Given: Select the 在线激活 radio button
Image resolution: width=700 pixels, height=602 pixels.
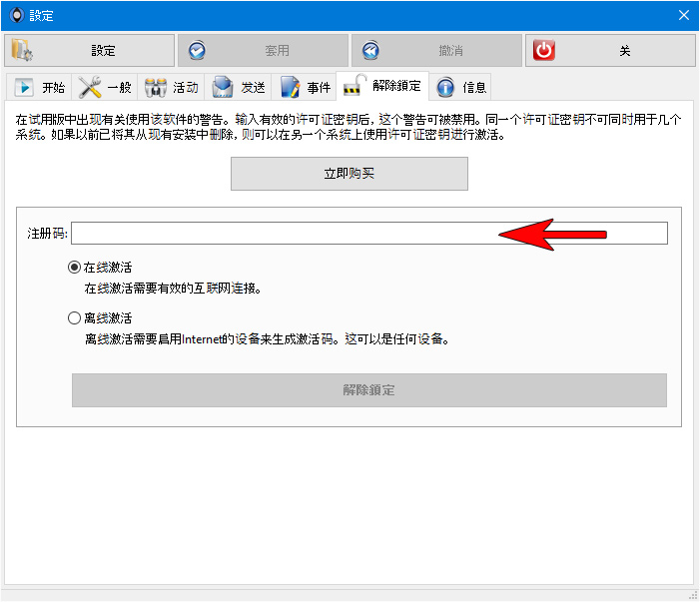Looking at the screenshot, I should click(74, 268).
